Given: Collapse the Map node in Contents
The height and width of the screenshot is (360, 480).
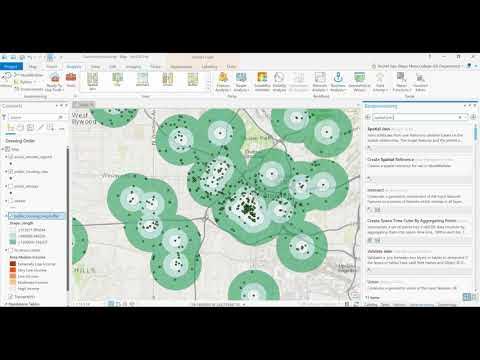Looking at the screenshot, I should pyautogui.click(x=3, y=149).
